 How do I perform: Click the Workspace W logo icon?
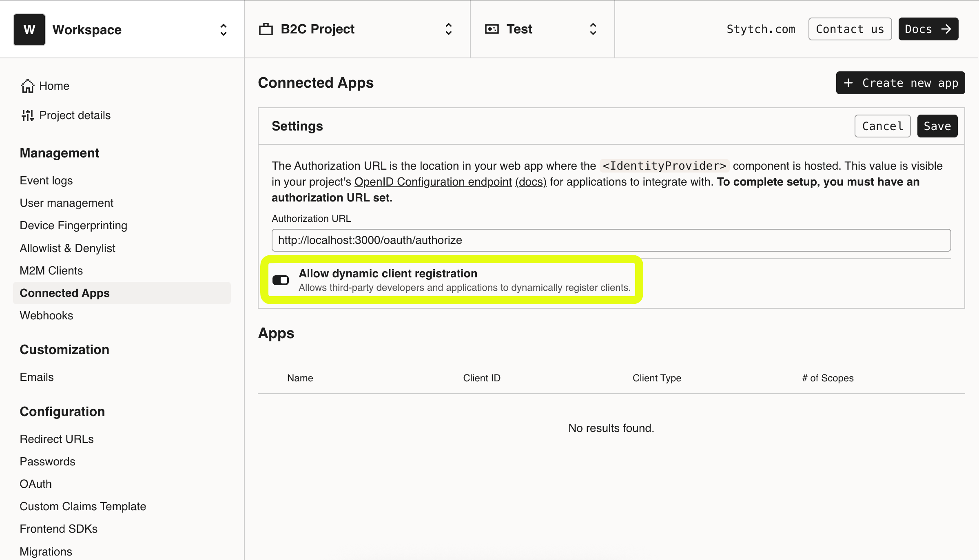pos(29,29)
